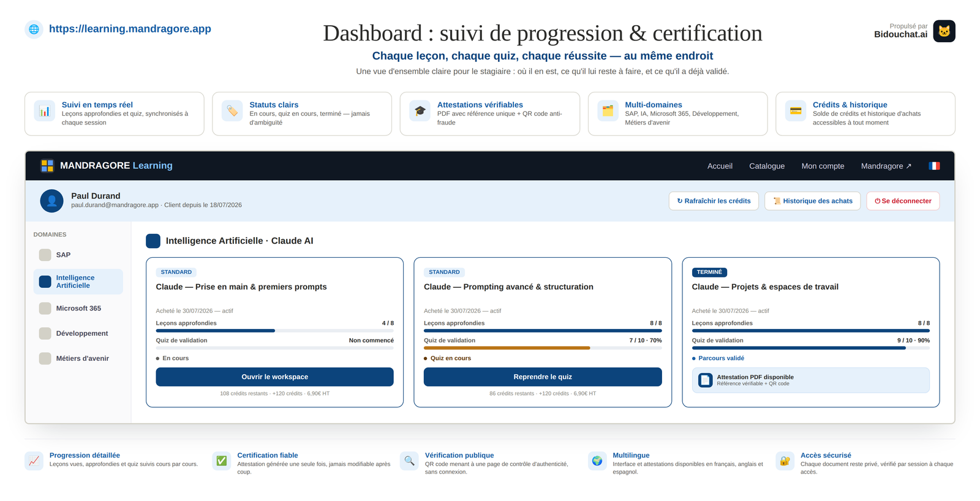Click Claude — Prise en main & premiers prompts title

click(241, 287)
